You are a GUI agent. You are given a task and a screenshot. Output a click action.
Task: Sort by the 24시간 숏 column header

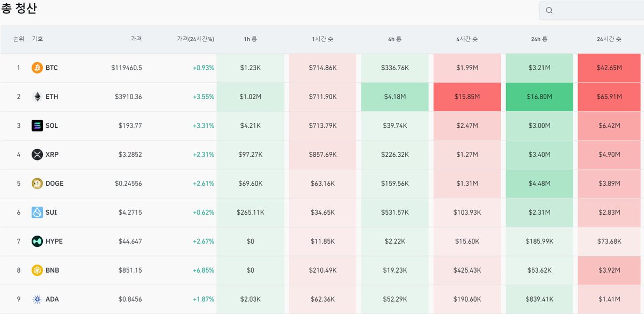609,39
